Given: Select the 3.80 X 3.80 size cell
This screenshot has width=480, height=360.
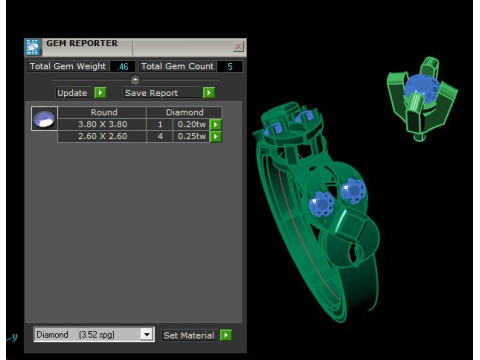Looking at the screenshot, I should pos(102,124).
